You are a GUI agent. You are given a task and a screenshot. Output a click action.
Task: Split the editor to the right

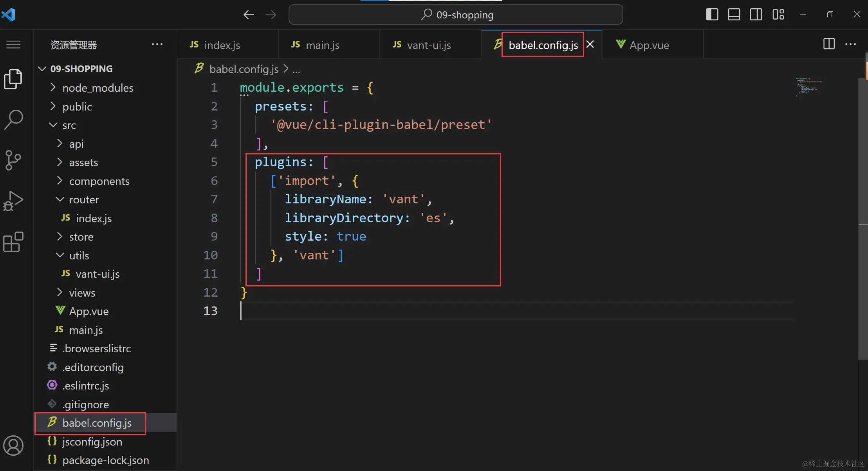click(829, 44)
